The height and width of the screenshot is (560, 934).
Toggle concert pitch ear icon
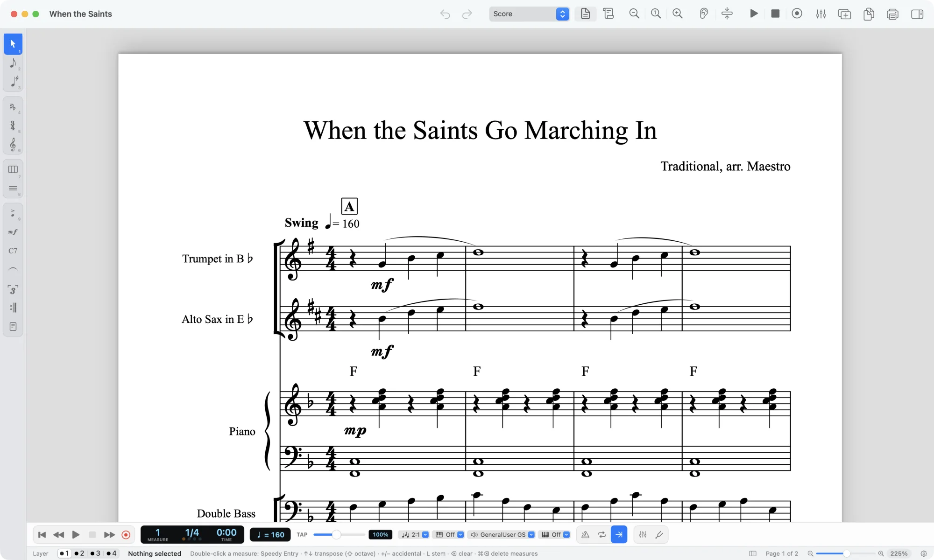[703, 14]
